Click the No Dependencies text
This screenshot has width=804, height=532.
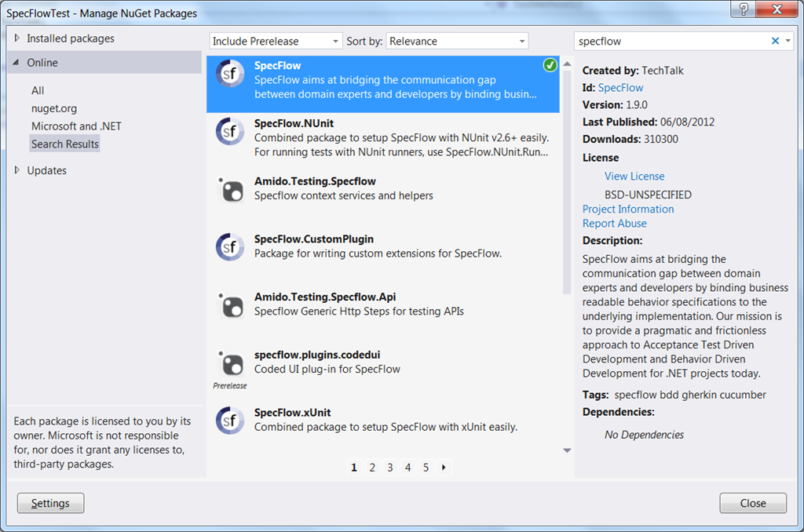pos(644,435)
